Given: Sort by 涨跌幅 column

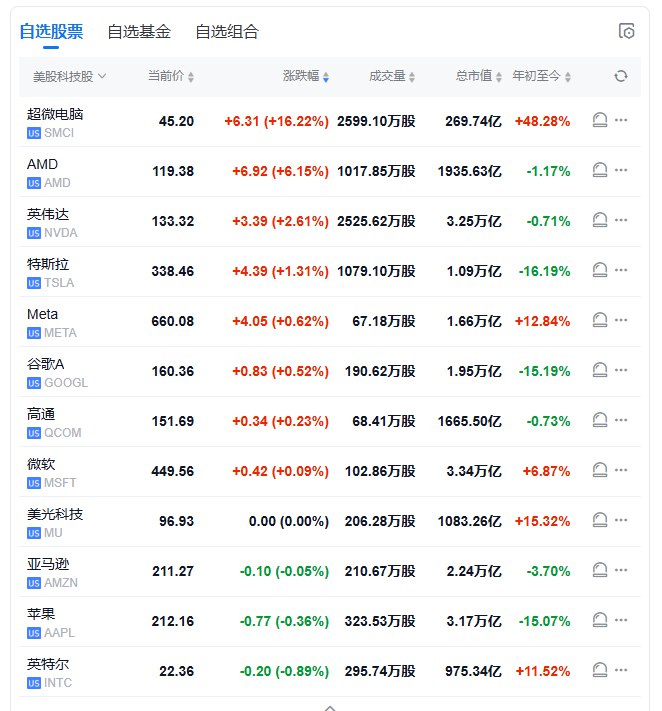Looking at the screenshot, I should coord(306,76).
